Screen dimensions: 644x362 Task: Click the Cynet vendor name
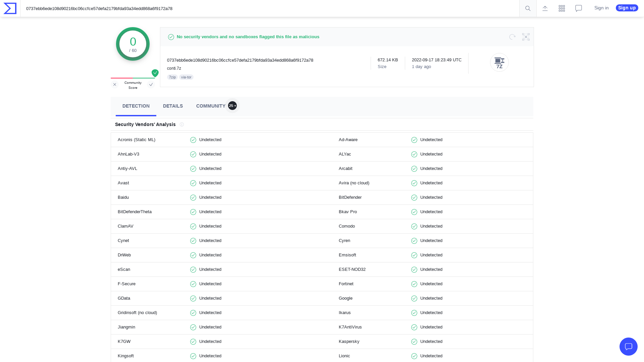click(123, 241)
